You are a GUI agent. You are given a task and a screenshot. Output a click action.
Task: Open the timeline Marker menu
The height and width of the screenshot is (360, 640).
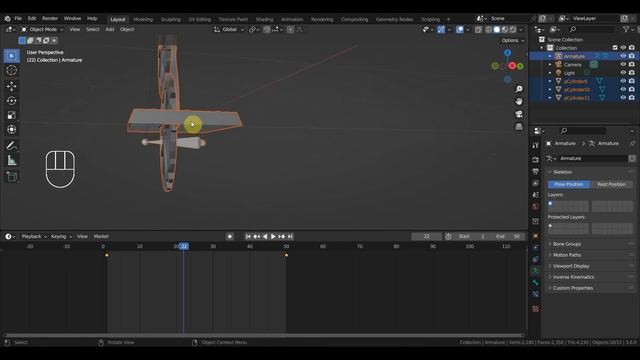tap(101, 236)
